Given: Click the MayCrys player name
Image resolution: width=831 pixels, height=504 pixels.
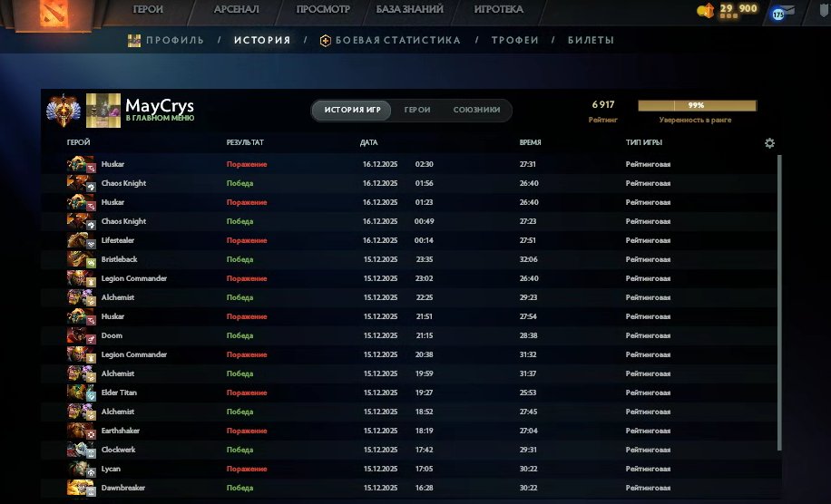Looking at the screenshot, I should (160, 105).
